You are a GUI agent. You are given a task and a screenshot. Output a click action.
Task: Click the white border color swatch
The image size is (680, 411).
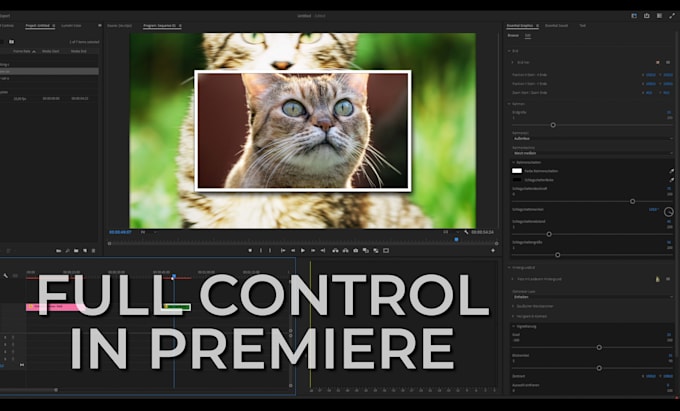(x=517, y=171)
